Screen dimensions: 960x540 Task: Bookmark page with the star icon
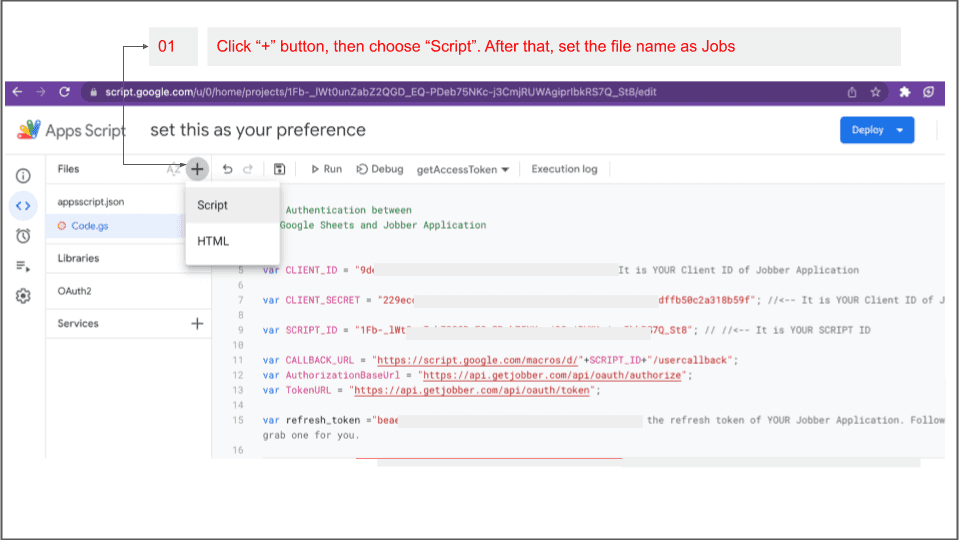[x=875, y=92]
